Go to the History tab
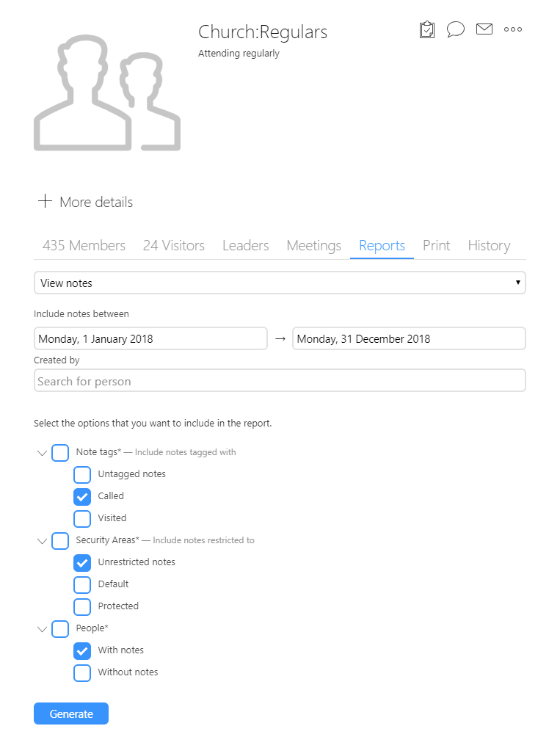 point(489,246)
